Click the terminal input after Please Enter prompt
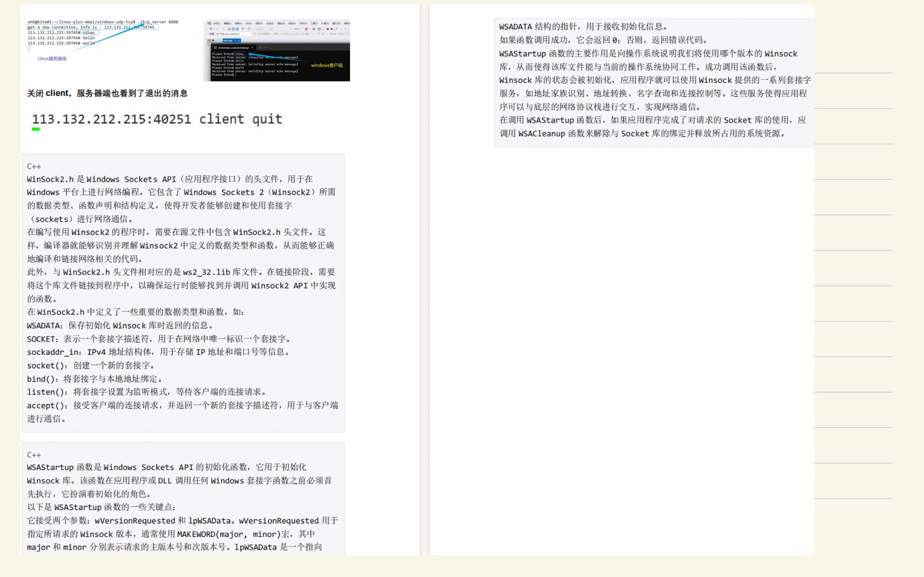This screenshot has height=577, width=924. click(235, 75)
